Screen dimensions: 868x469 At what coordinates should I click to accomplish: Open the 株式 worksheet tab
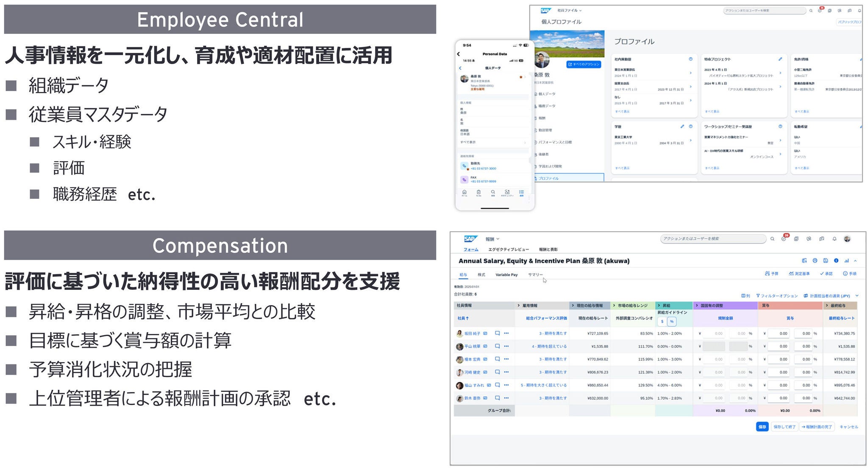[481, 275]
